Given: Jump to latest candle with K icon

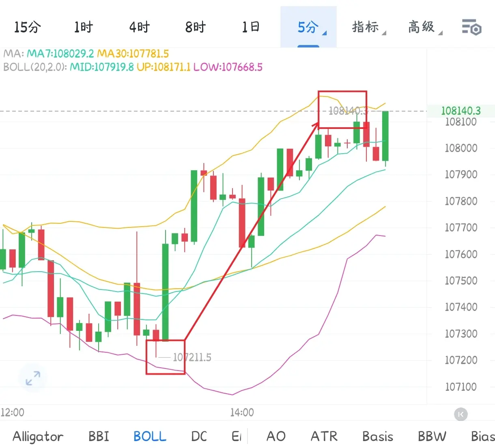Looking at the screenshot, I should point(461,414).
